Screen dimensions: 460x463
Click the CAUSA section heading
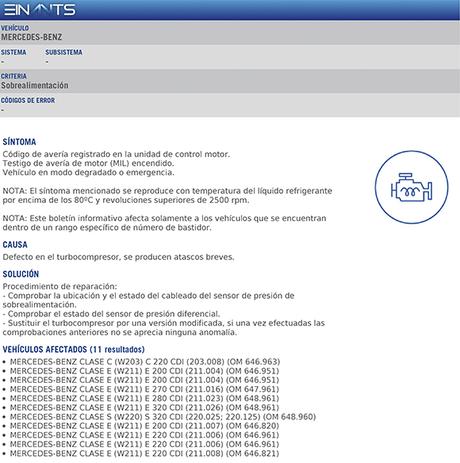pos(15,245)
